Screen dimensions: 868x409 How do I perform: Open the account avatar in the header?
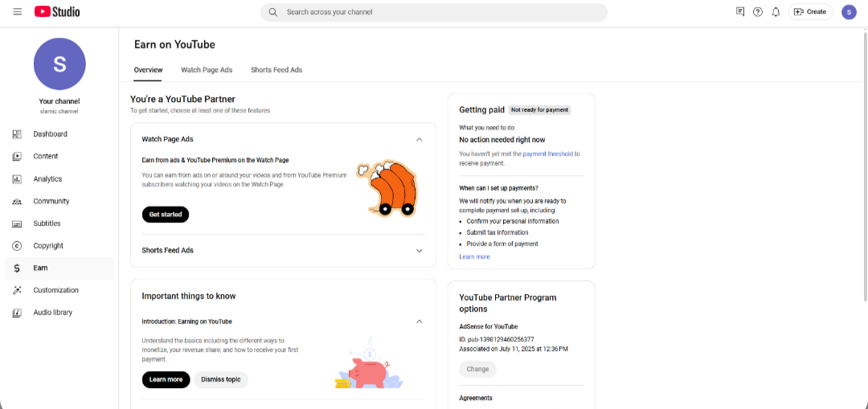(x=849, y=11)
